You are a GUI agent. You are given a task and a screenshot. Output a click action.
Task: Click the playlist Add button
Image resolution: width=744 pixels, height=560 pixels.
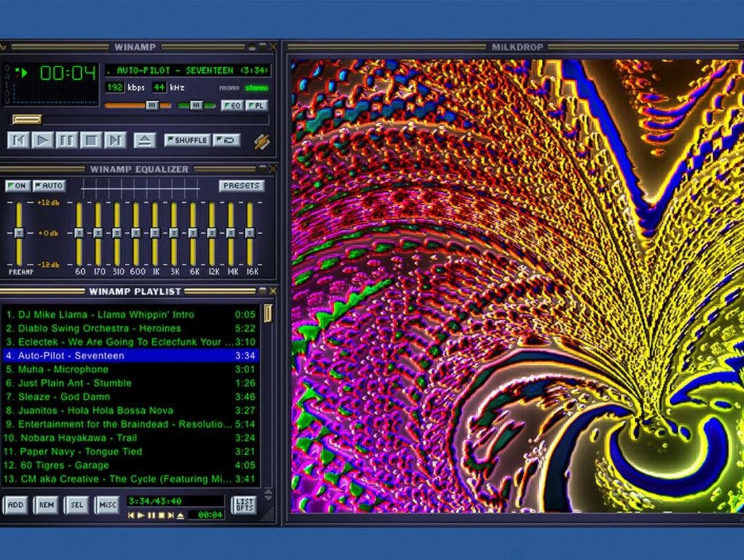pyautogui.click(x=15, y=505)
